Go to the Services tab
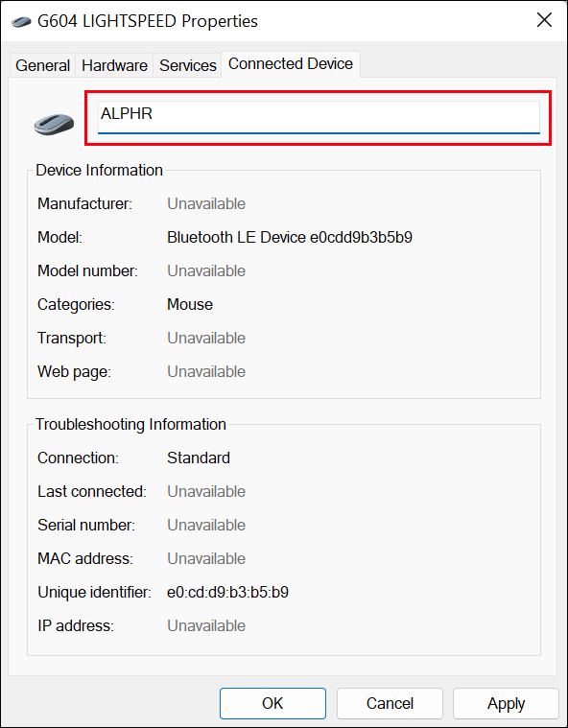This screenshot has height=728, width=568. tap(188, 65)
